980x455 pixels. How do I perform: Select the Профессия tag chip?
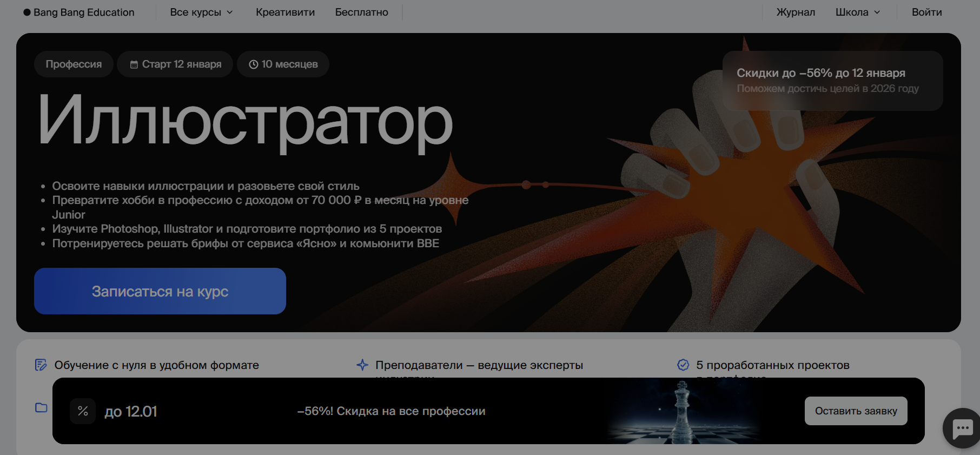(74, 64)
